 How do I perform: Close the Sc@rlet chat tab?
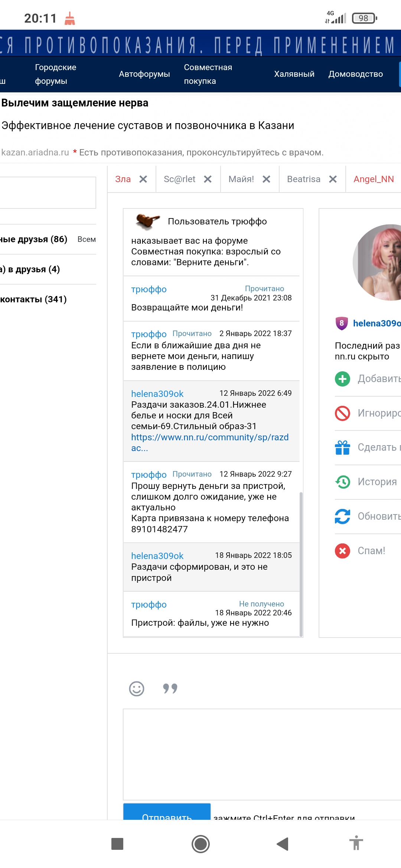click(208, 179)
